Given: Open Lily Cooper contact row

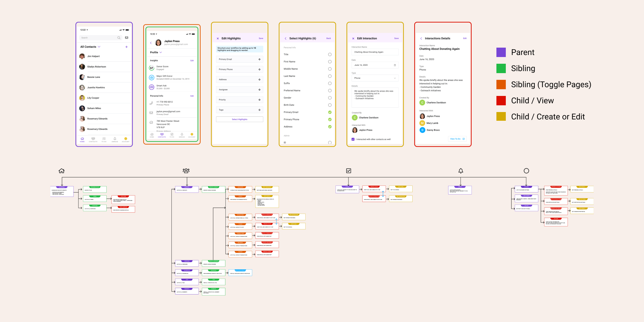Looking at the screenshot, I should [x=105, y=98].
